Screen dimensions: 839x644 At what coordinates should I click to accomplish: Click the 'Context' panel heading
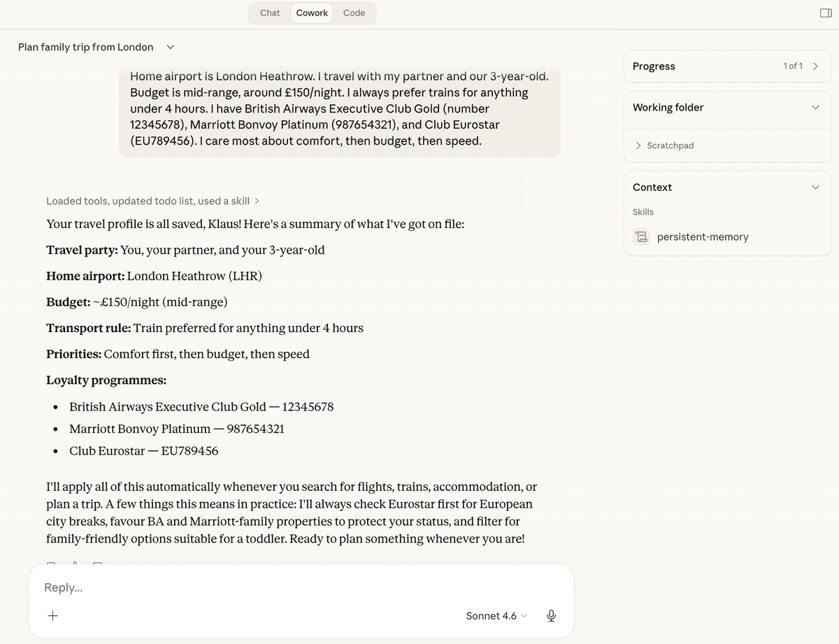click(652, 187)
